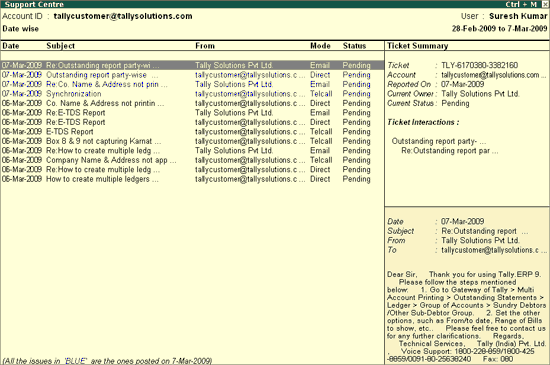Viewport: 550px width, 365px height.
Task: Select Co. Name & Address not printin ticket
Action: [x=192, y=103]
